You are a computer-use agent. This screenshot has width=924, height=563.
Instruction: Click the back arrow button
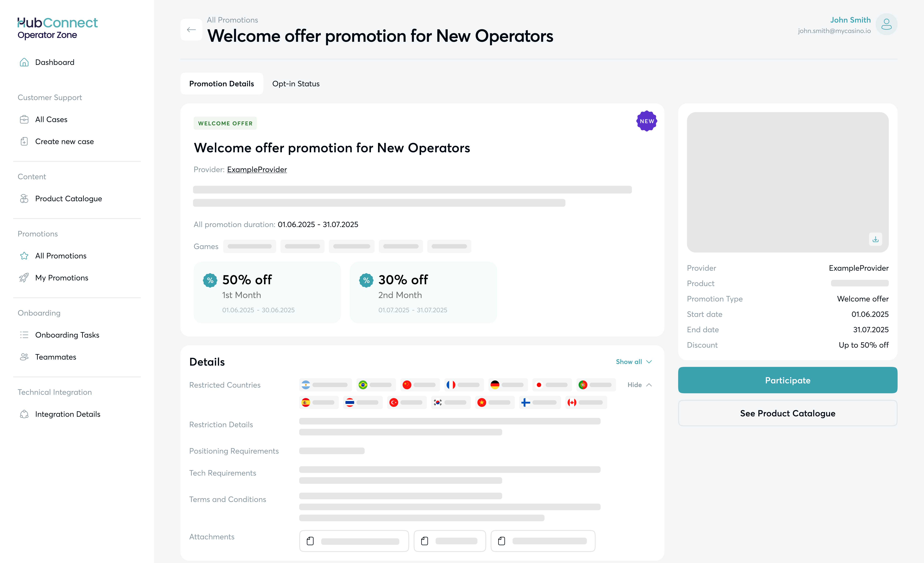[x=191, y=30]
